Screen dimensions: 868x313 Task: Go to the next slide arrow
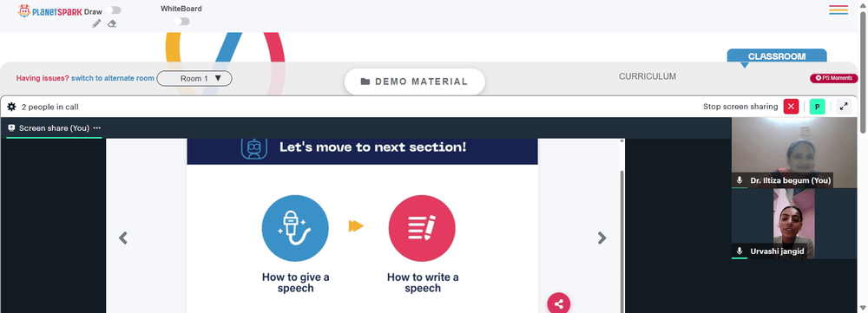tap(602, 238)
